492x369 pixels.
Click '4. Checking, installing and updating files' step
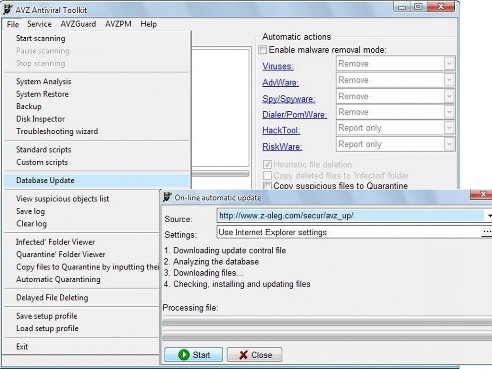coord(237,284)
